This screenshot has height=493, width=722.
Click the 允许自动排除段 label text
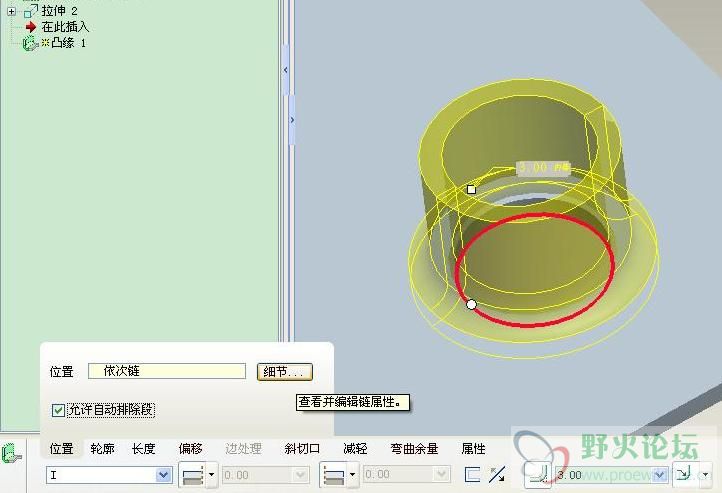pyautogui.click(x=111, y=410)
